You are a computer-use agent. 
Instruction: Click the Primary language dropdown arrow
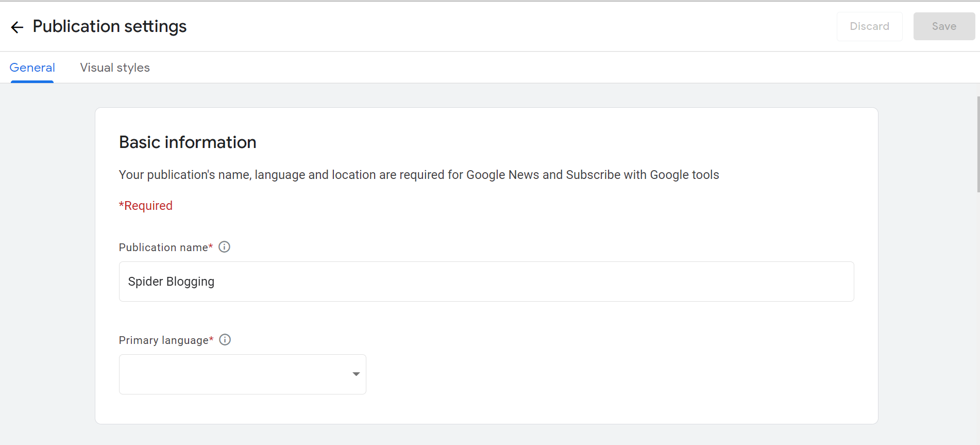point(356,374)
